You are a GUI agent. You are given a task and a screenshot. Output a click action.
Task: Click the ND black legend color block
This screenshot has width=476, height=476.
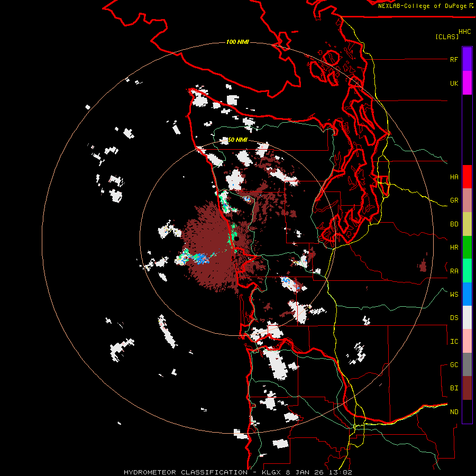(467, 411)
